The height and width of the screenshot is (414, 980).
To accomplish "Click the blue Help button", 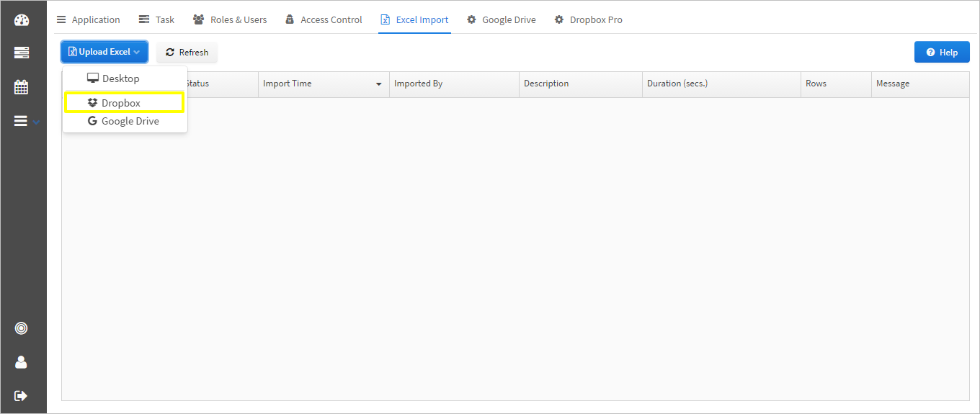I will pos(942,52).
